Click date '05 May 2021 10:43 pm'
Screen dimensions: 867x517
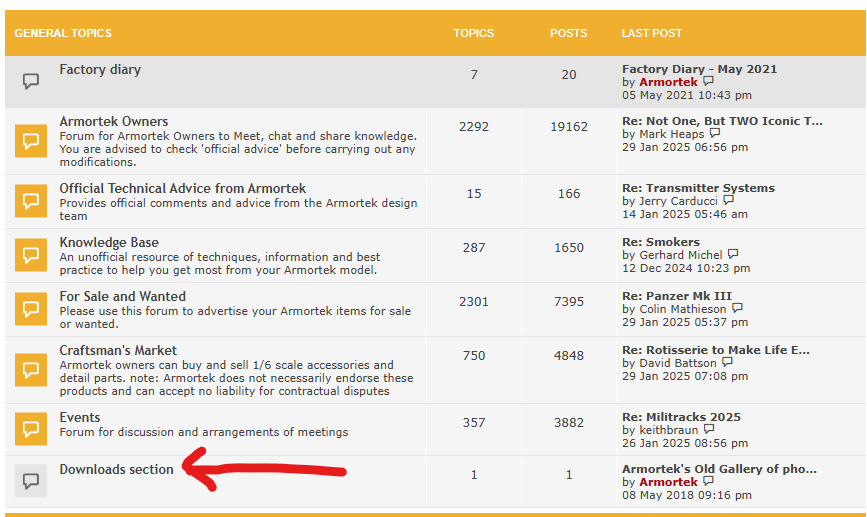(x=687, y=95)
